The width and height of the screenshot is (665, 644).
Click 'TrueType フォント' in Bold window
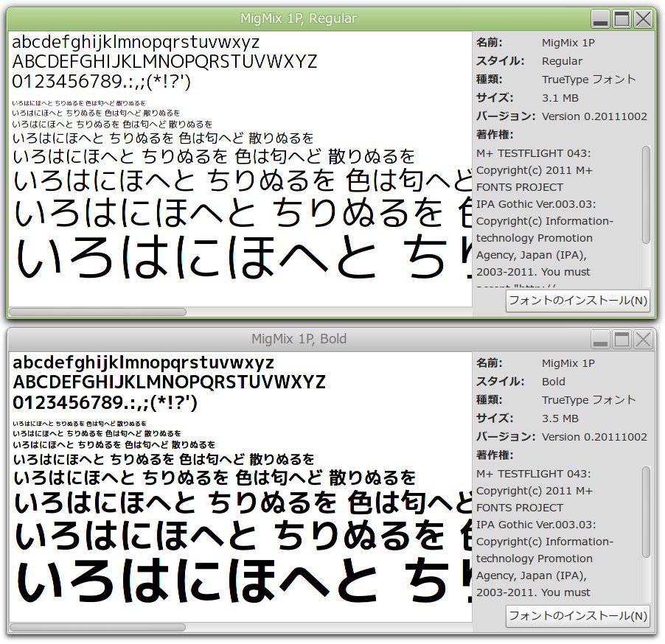coord(588,400)
